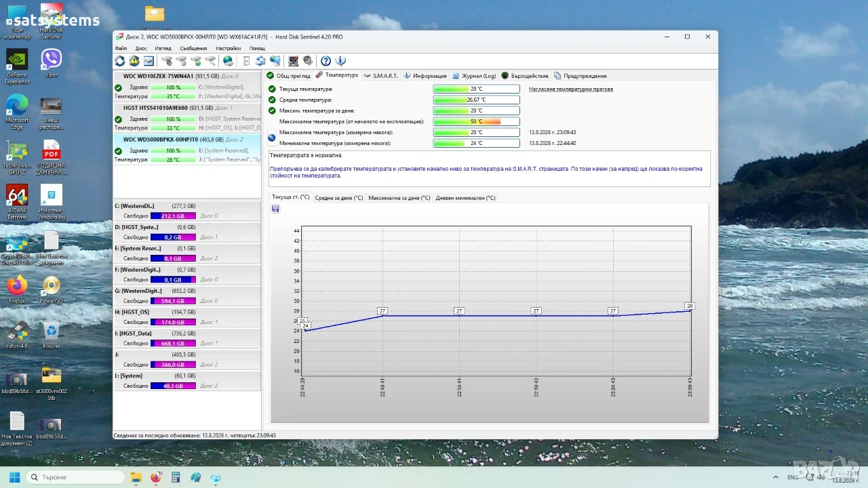Select the Средна за деня graph tab

(338, 198)
